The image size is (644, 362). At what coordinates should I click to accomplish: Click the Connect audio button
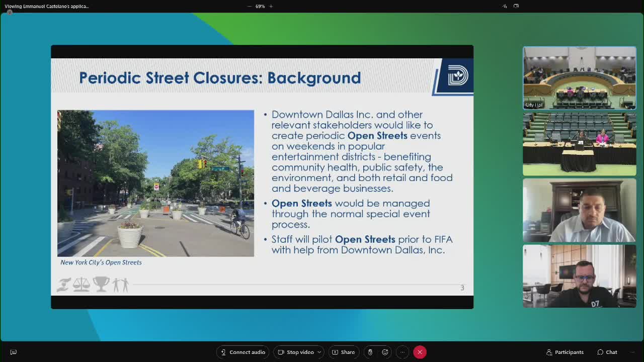tap(243, 352)
